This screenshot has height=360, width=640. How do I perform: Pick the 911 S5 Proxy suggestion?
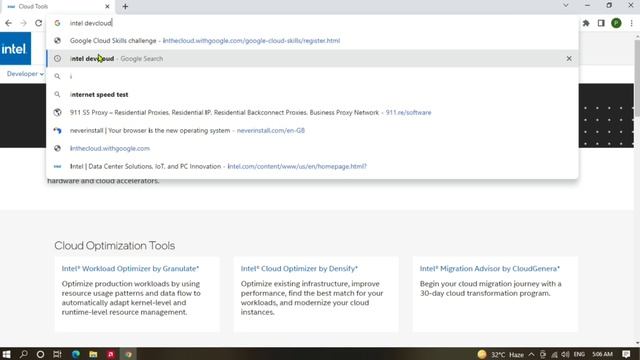pos(312,113)
